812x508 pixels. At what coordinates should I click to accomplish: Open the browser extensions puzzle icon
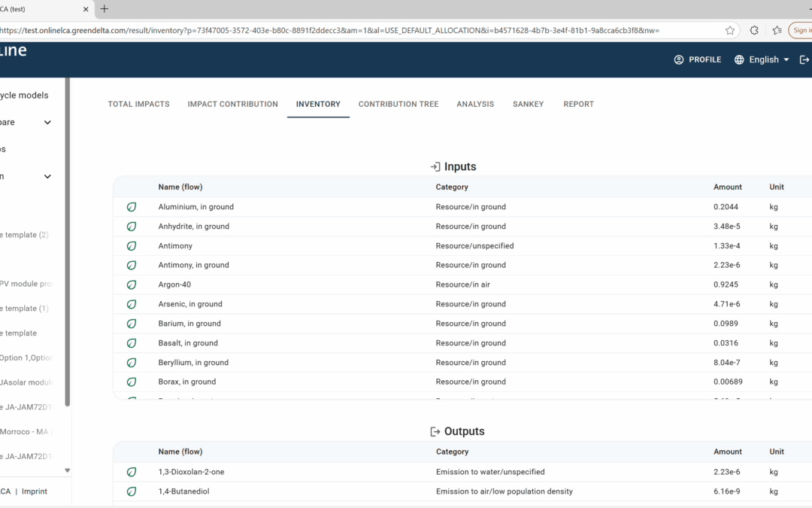pos(754,31)
